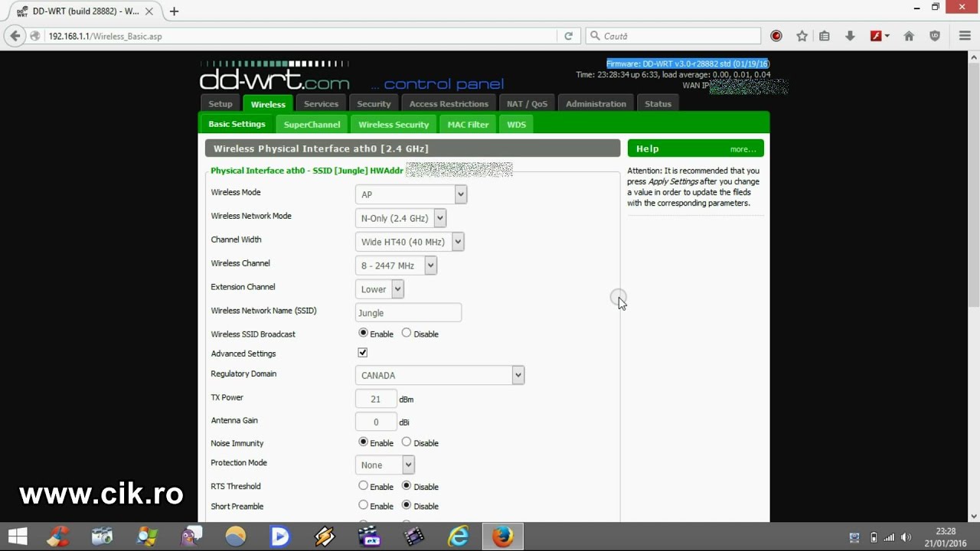Image resolution: width=980 pixels, height=551 pixels.
Task: Switch to the WDS sub-tab
Action: pyautogui.click(x=517, y=125)
